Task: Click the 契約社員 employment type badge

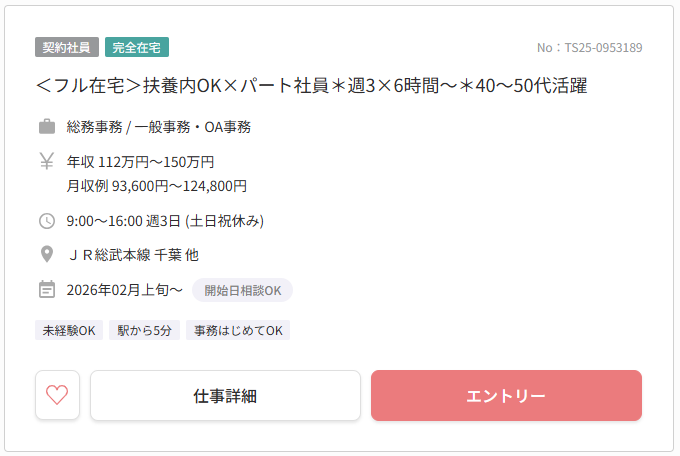Action: coord(67,47)
